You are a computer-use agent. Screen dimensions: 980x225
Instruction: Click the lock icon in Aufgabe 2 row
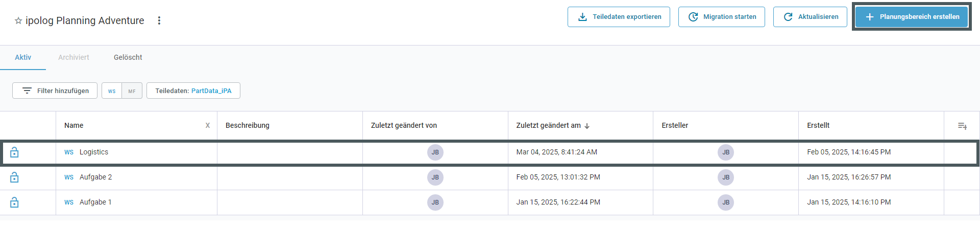(15, 177)
